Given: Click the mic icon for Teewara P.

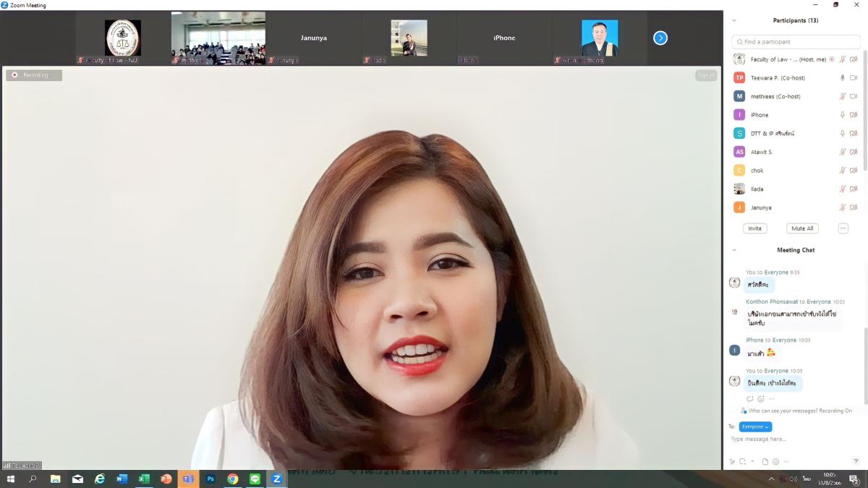Looking at the screenshot, I should click(842, 78).
